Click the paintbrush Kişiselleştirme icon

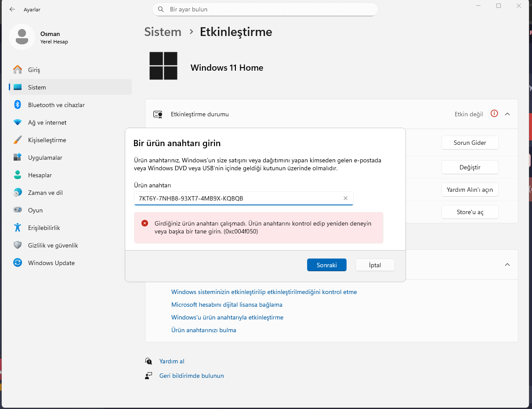[x=18, y=140]
